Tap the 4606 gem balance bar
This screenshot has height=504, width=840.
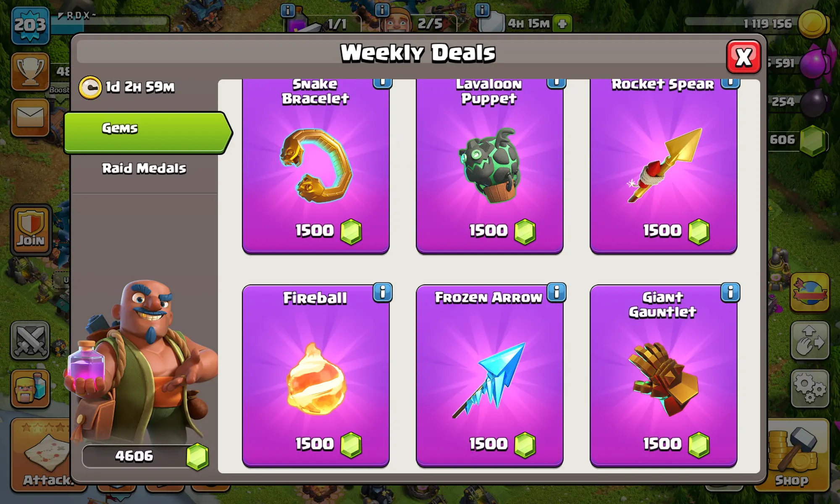tap(145, 456)
